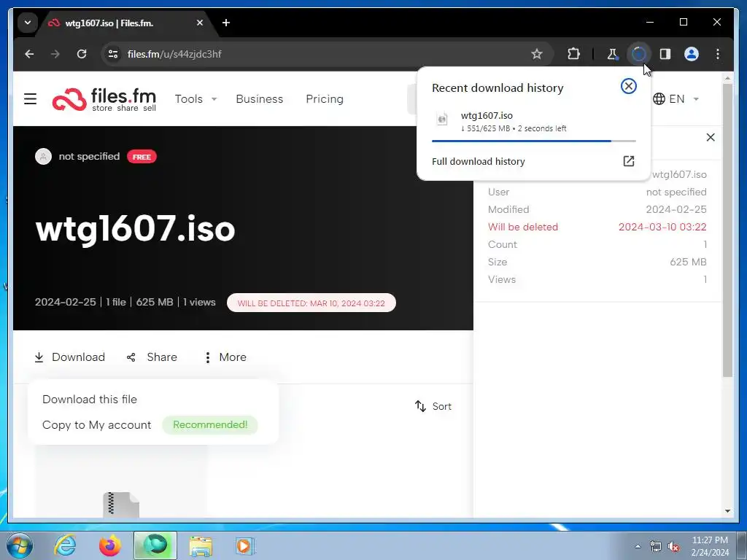
Task: Open the Windows Start menu
Action: [x=19, y=545]
